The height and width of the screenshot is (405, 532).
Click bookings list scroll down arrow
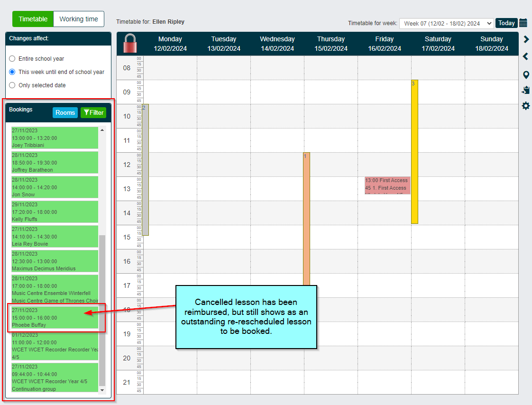pyautogui.click(x=102, y=390)
